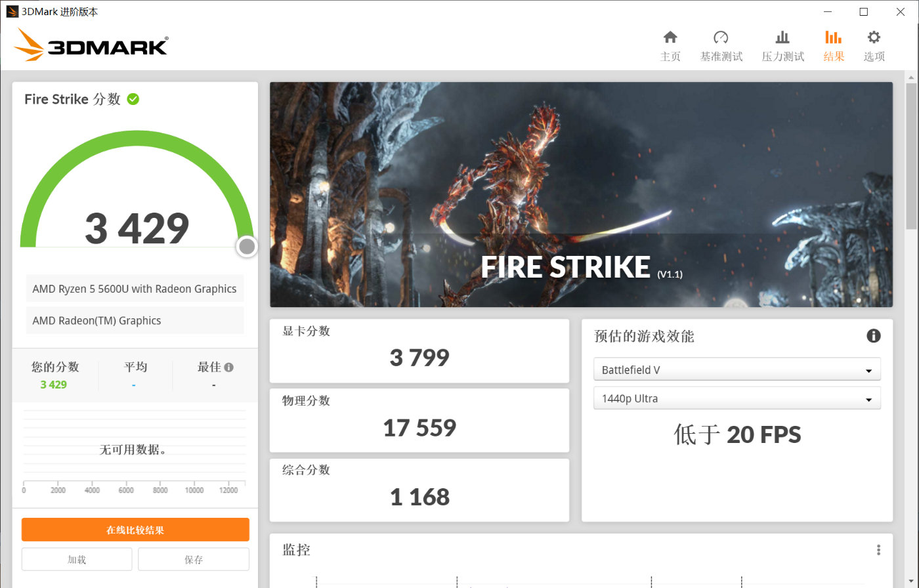Click the vertical scrollbar thumb
The image size is (919, 588).
tap(912, 156)
